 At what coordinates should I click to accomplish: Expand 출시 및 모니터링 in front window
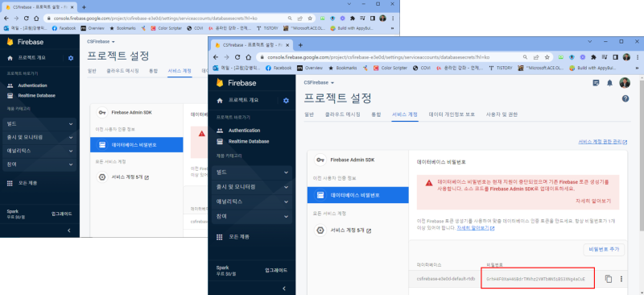pos(252,187)
